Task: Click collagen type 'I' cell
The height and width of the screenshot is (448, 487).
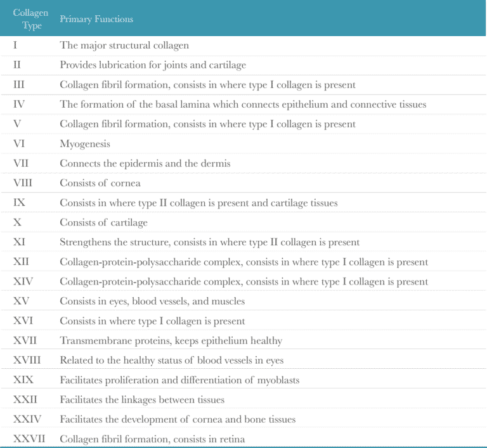Action: click(15, 46)
